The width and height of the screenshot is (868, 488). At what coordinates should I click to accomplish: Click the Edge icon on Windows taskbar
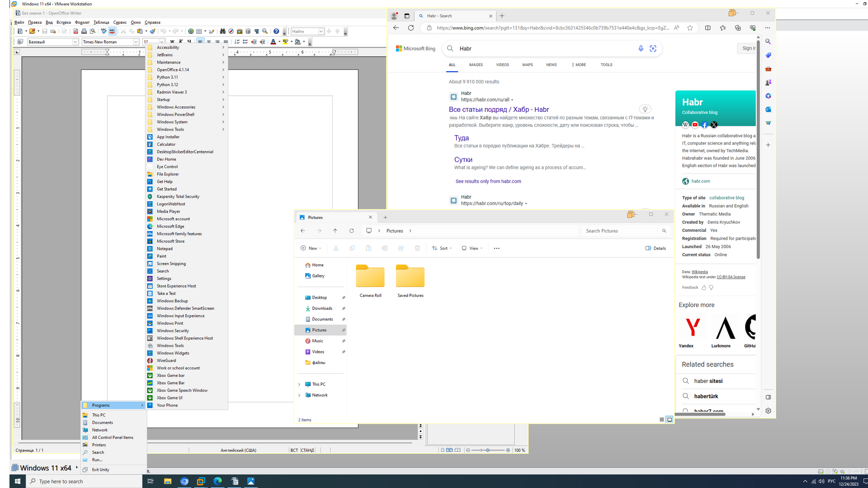click(x=217, y=481)
